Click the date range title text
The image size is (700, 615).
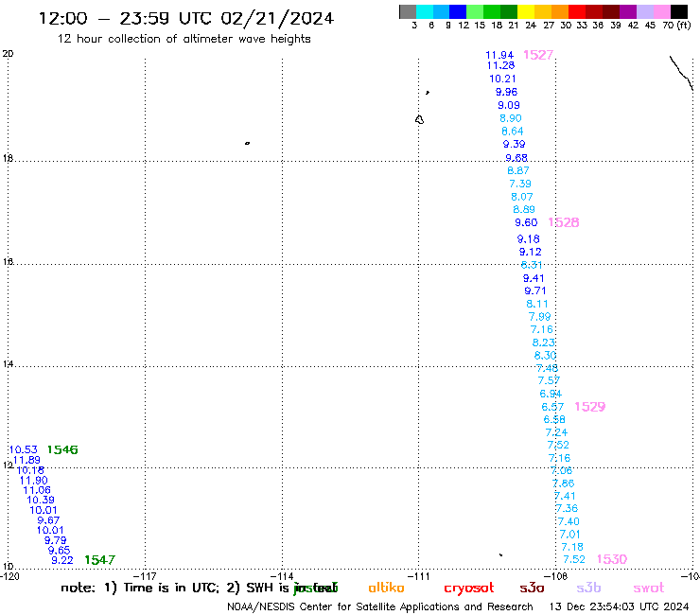(x=186, y=18)
